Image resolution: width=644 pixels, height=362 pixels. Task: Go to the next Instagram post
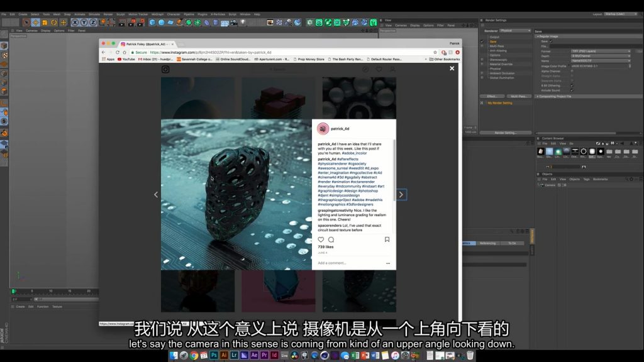[x=401, y=195]
